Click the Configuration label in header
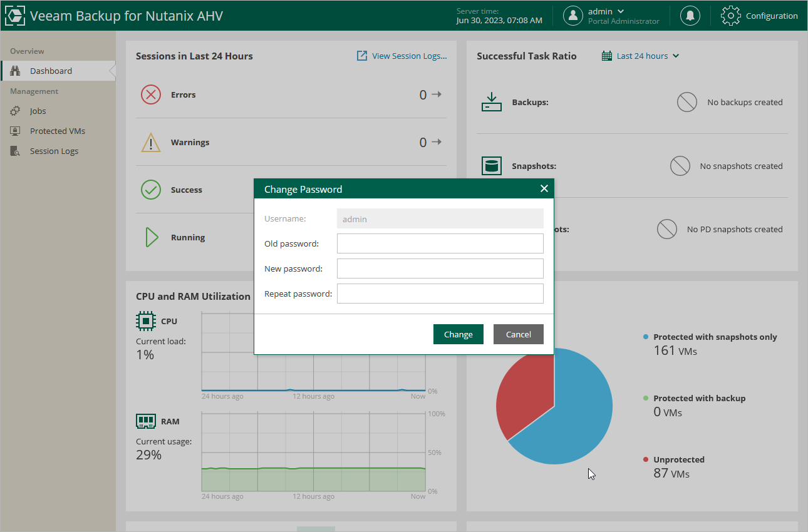This screenshot has width=808, height=532. click(x=772, y=16)
